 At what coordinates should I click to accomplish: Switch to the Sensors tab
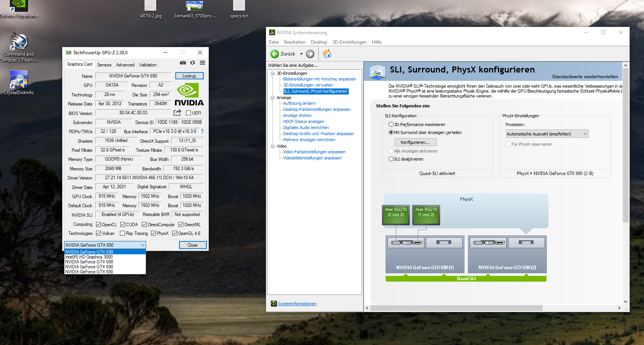104,65
